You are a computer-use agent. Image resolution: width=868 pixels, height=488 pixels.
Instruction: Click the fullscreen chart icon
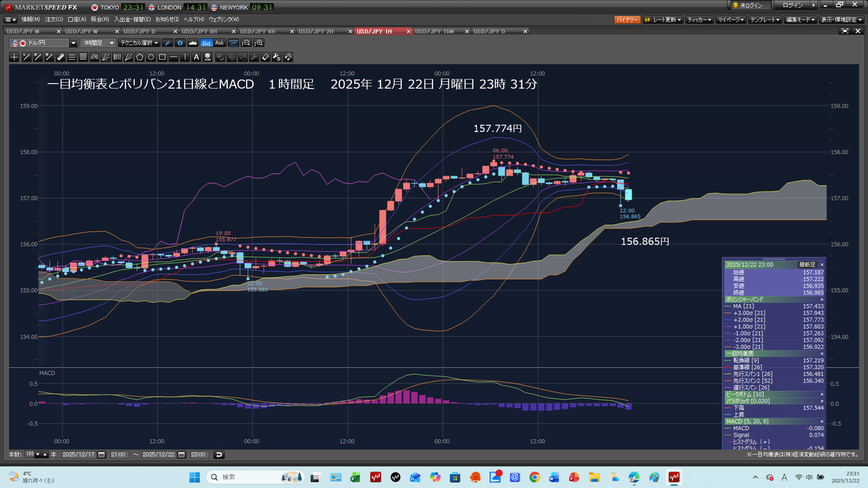pos(846,31)
